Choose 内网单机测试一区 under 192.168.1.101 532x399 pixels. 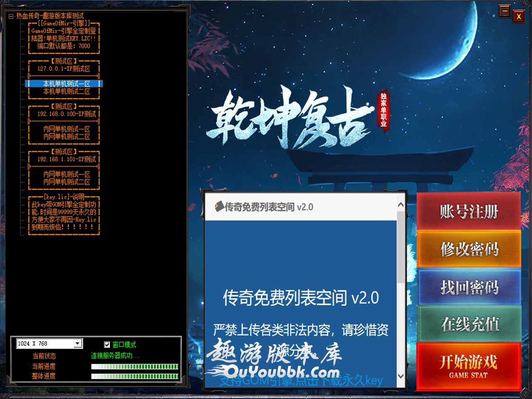tap(66, 174)
